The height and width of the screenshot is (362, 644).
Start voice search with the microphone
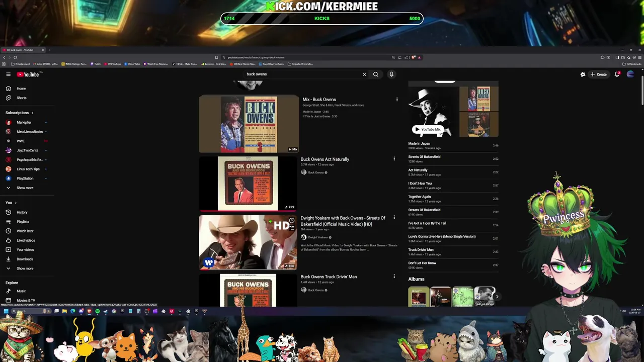[391, 74]
